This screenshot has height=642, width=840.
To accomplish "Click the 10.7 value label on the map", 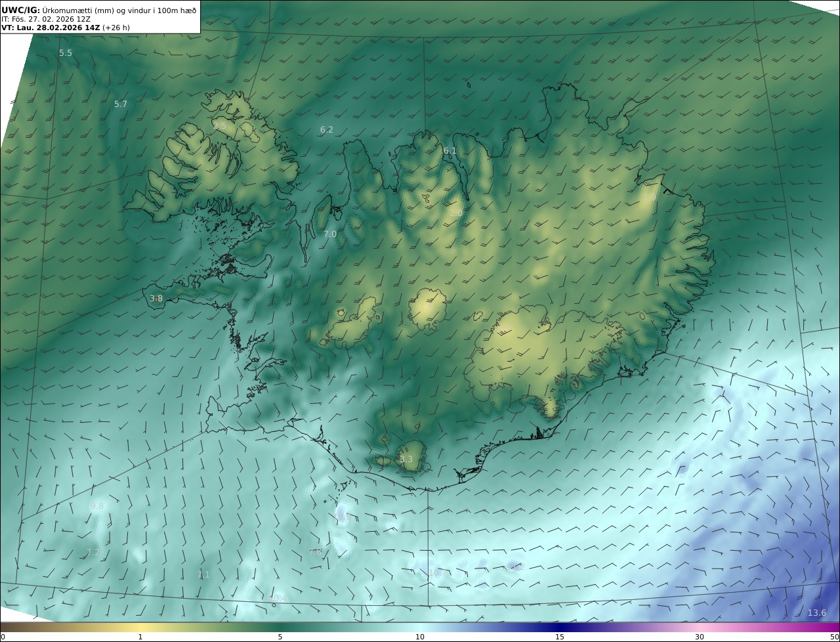I will click(437, 573).
